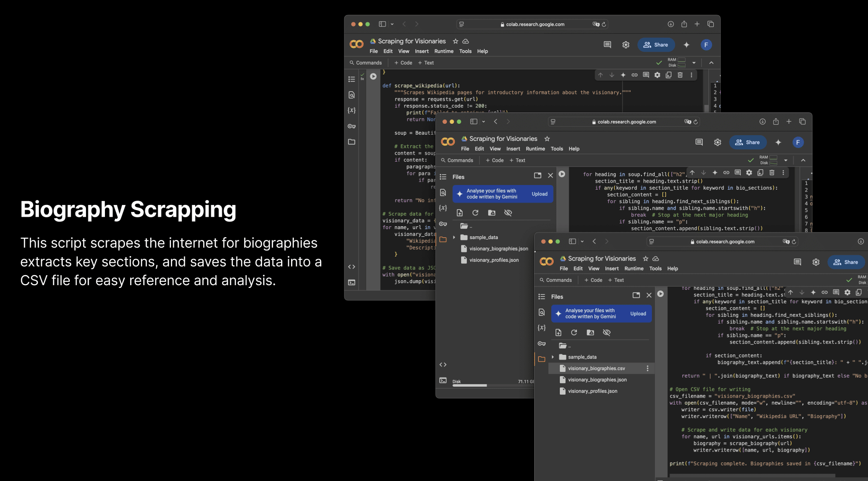Click address bar in front window

pos(722,241)
